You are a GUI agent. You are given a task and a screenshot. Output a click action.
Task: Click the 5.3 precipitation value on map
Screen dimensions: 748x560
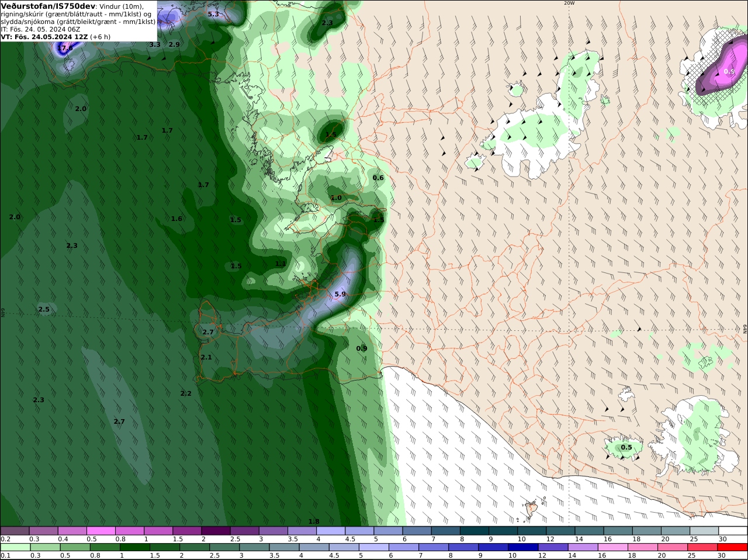coord(213,14)
